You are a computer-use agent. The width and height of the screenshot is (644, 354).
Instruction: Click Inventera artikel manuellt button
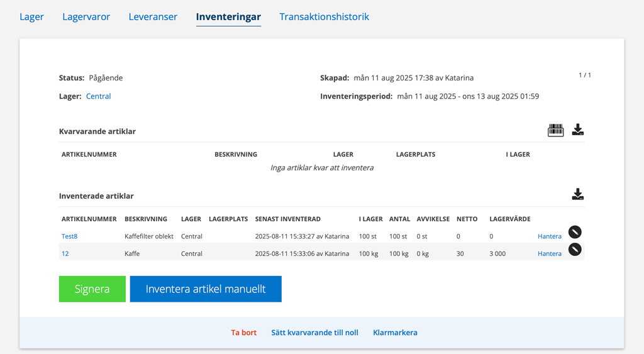click(206, 289)
